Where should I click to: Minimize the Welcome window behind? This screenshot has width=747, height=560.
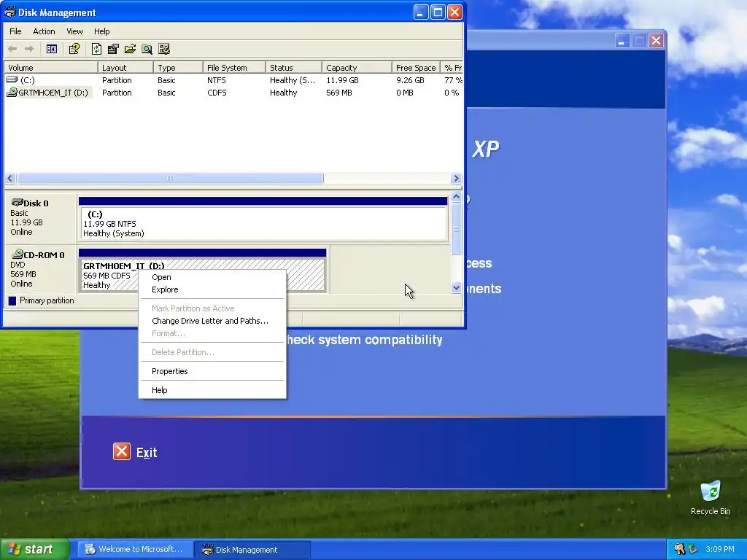[x=622, y=41]
